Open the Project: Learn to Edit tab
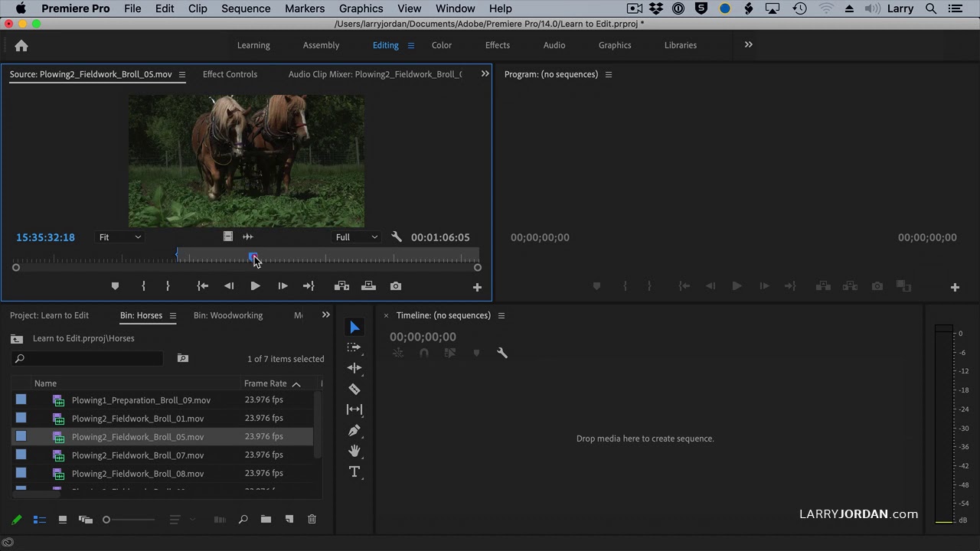Screen dimensions: 980x551 (x=49, y=315)
